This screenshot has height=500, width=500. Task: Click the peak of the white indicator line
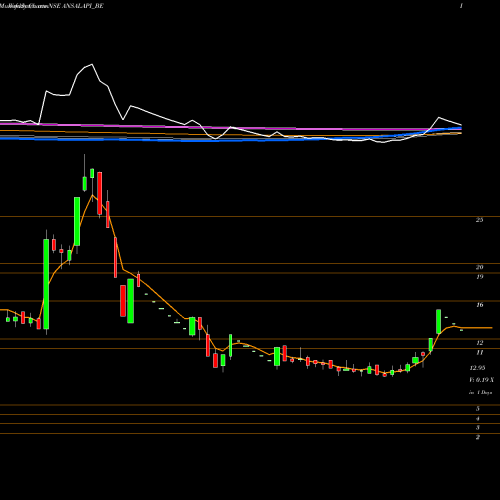[92, 64]
